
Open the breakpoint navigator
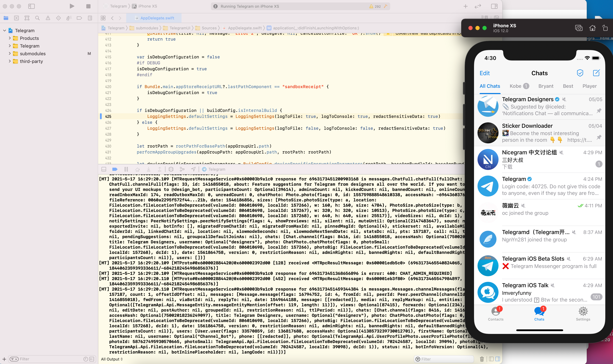pos(79,18)
